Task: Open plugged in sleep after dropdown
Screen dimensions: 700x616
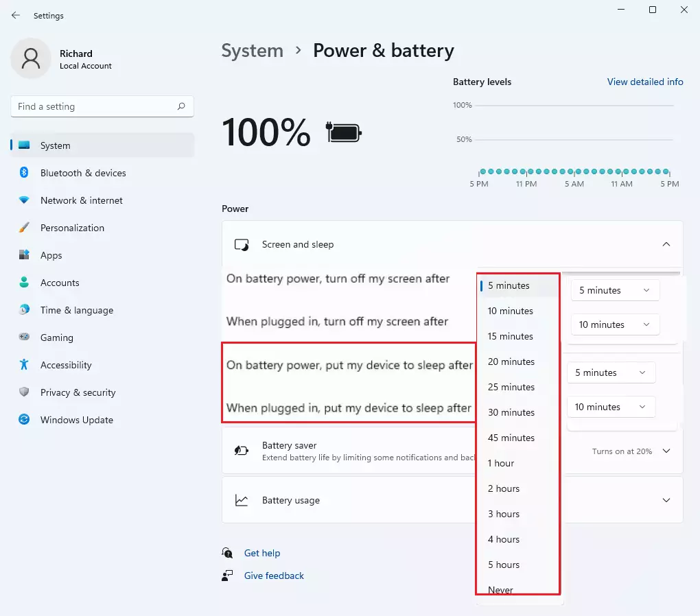Action: pyautogui.click(x=611, y=407)
